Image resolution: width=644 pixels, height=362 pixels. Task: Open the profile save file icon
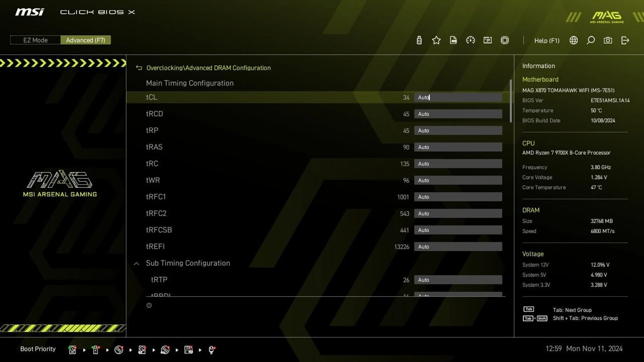point(453,40)
